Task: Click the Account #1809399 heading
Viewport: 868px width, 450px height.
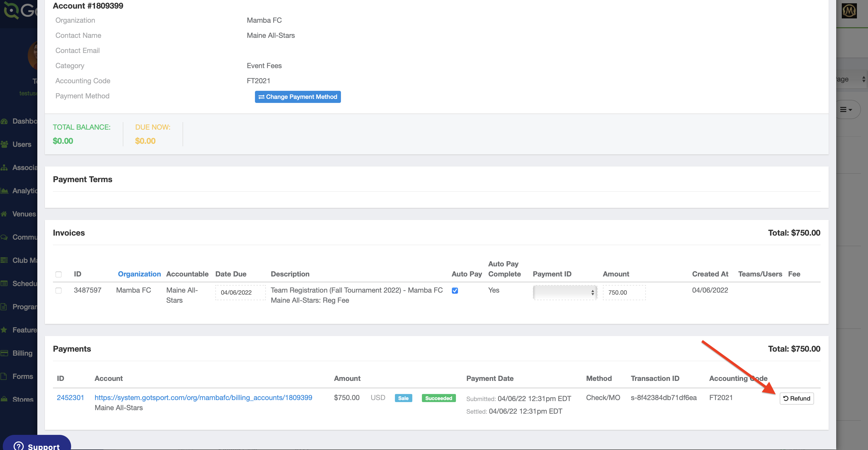Action: 88,6
